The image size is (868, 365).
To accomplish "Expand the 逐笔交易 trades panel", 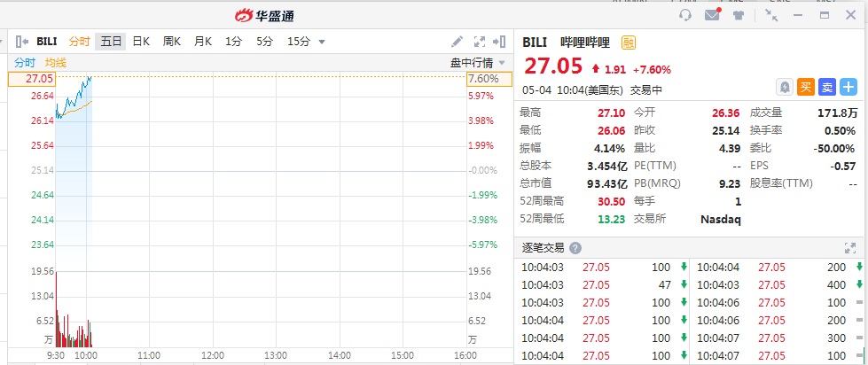I will click(x=850, y=248).
